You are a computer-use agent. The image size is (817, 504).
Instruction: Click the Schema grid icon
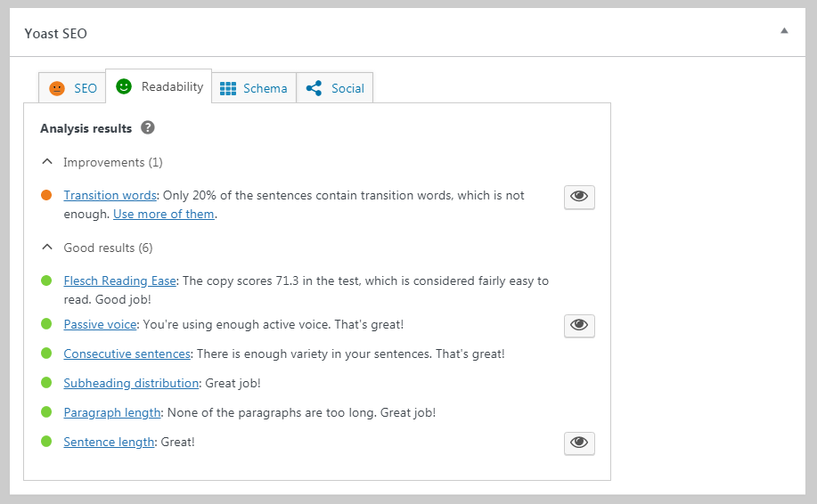tap(228, 88)
